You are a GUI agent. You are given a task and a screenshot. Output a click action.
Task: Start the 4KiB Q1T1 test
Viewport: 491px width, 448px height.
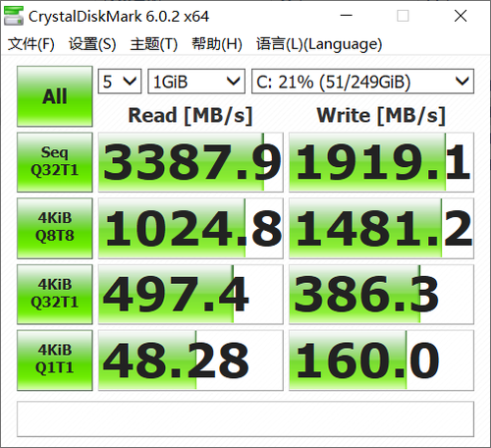pos(55,360)
